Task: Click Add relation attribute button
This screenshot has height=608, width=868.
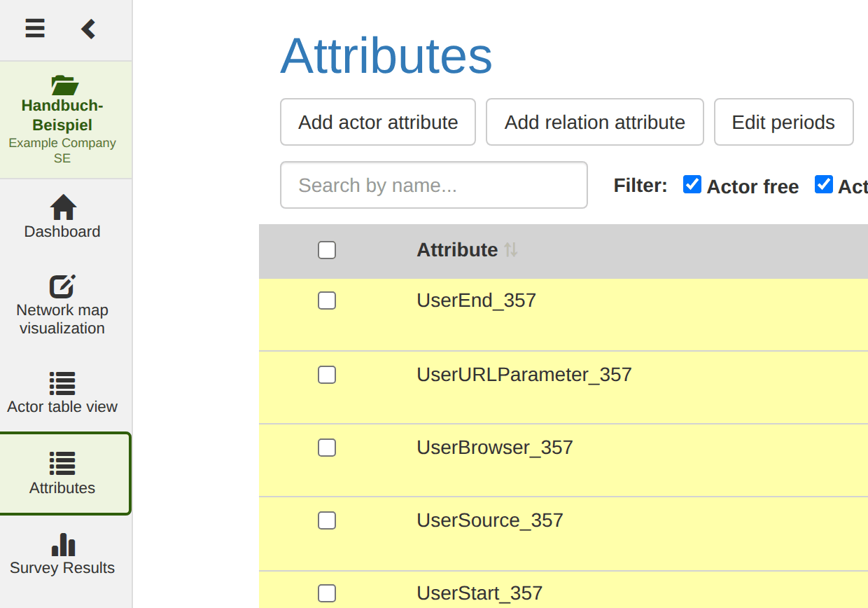Action: pos(595,122)
